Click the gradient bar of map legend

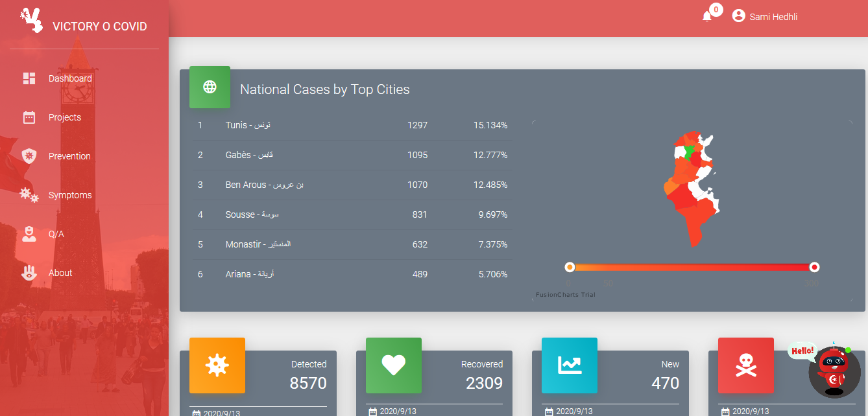click(692, 267)
